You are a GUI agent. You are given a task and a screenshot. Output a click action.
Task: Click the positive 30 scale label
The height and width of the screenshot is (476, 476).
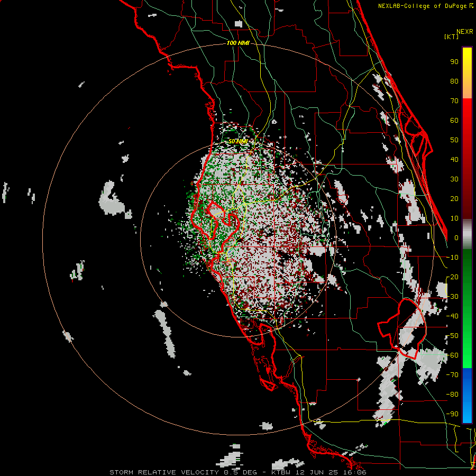pos(454,179)
